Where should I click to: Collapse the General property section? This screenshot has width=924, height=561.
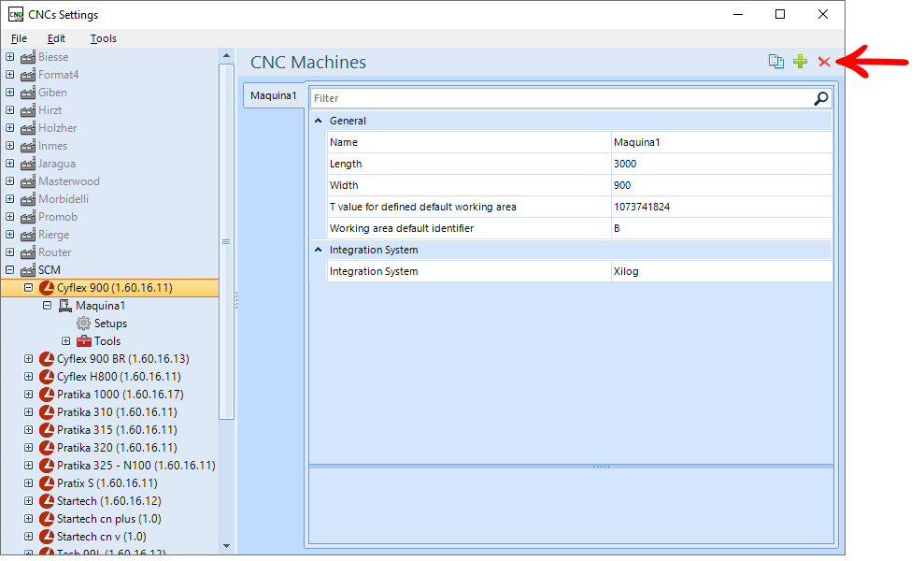coord(319,121)
